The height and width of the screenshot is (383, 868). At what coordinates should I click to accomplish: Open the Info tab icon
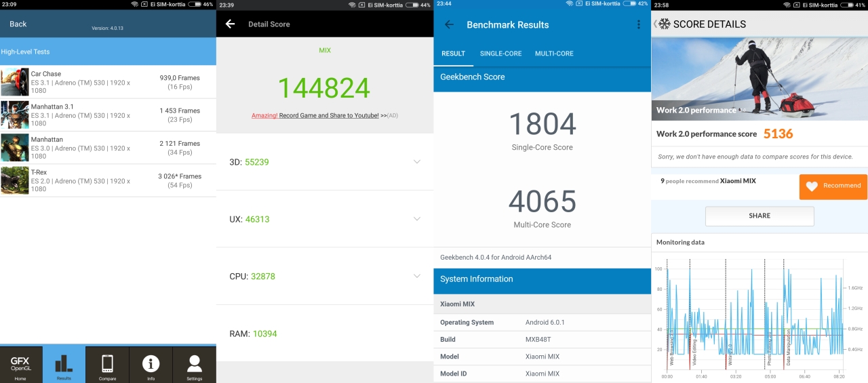click(x=151, y=365)
